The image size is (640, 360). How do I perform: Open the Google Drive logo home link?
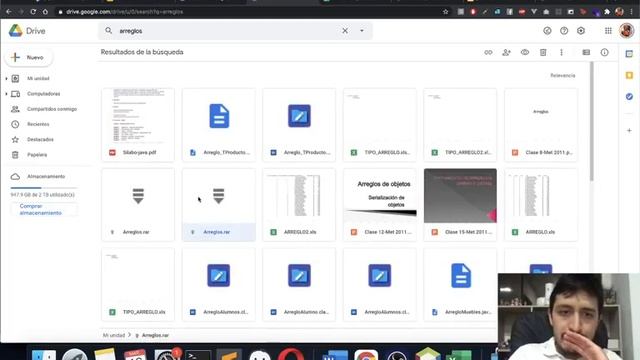27,31
